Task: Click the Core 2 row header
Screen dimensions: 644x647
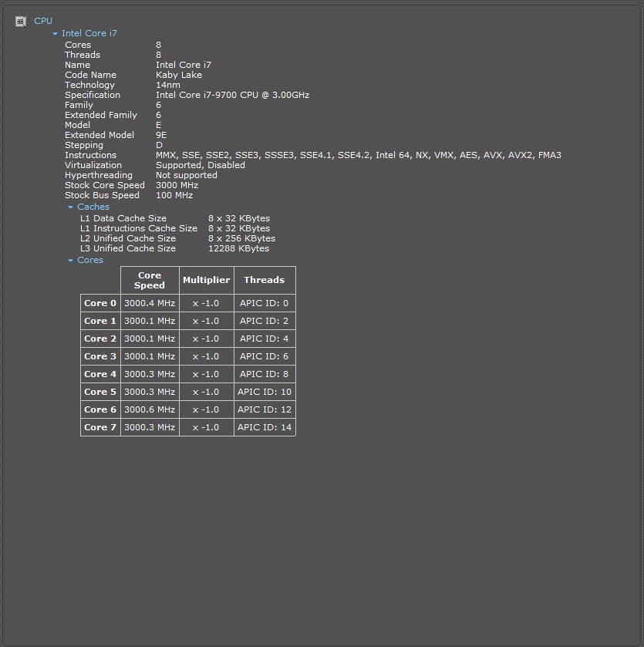Action: (x=100, y=339)
